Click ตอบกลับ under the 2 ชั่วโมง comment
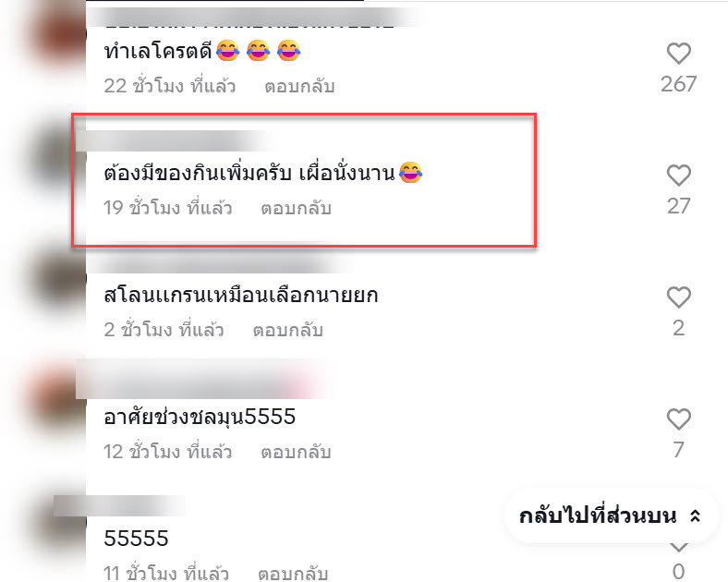 [288, 330]
